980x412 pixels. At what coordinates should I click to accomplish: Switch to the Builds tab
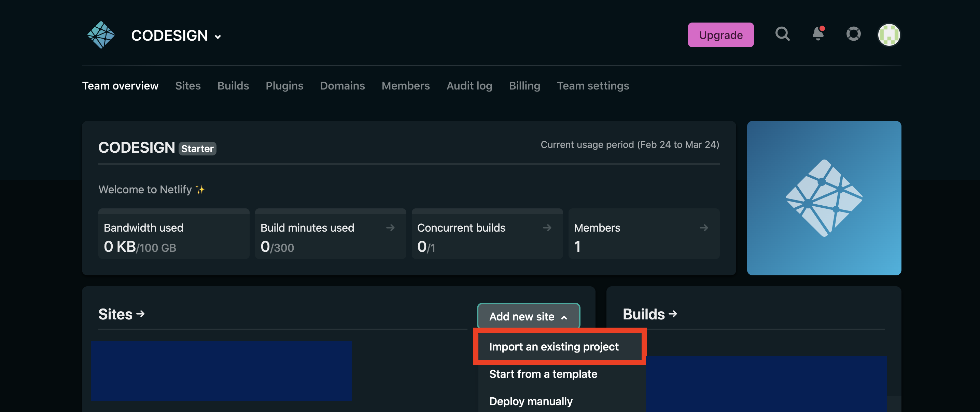233,86
